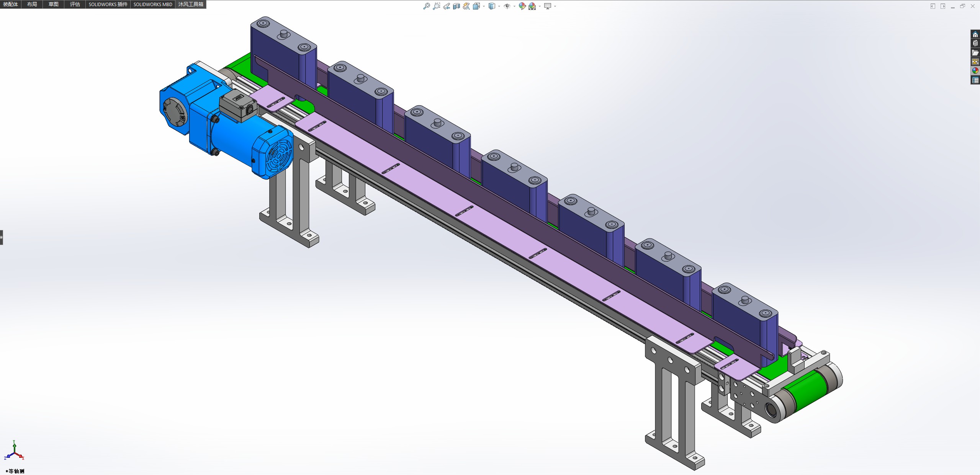
Task: Open the Appearances color ball task pane
Action: 975,71
